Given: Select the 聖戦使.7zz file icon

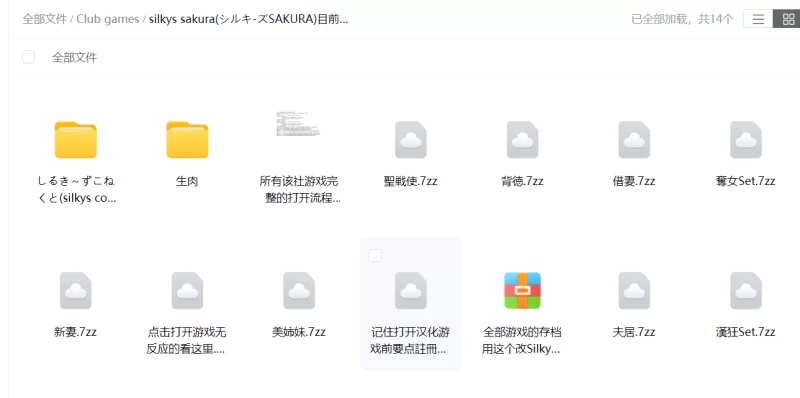Looking at the screenshot, I should [411, 139].
